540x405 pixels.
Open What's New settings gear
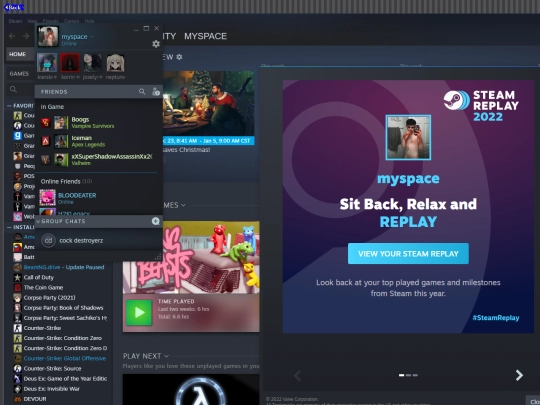coord(179,57)
